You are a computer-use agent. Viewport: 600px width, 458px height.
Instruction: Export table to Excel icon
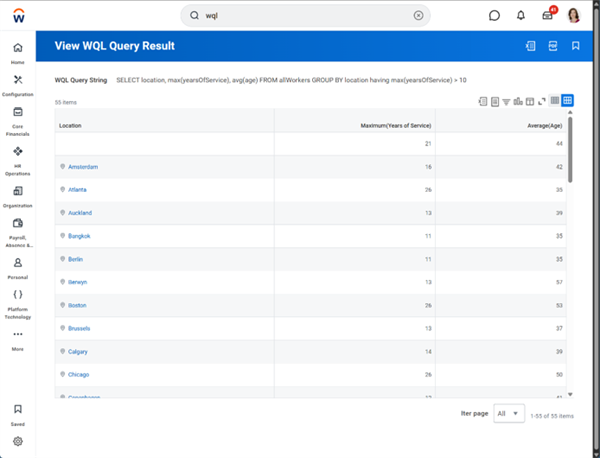tap(483, 101)
